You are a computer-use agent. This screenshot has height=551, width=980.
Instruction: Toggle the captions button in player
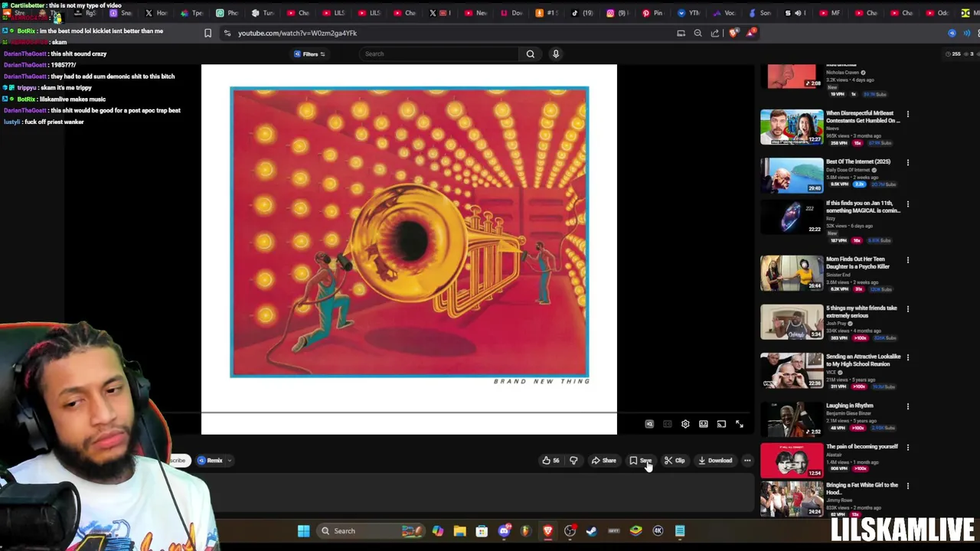[x=667, y=424]
